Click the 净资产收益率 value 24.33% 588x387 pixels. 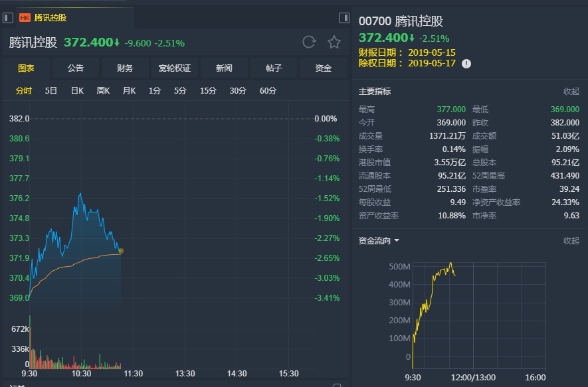coord(565,202)
